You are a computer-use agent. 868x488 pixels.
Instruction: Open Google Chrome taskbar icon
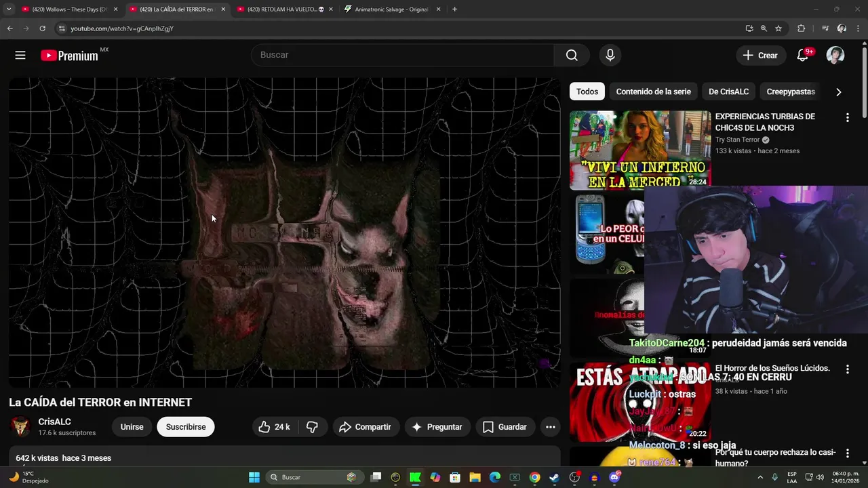[534, 477]
